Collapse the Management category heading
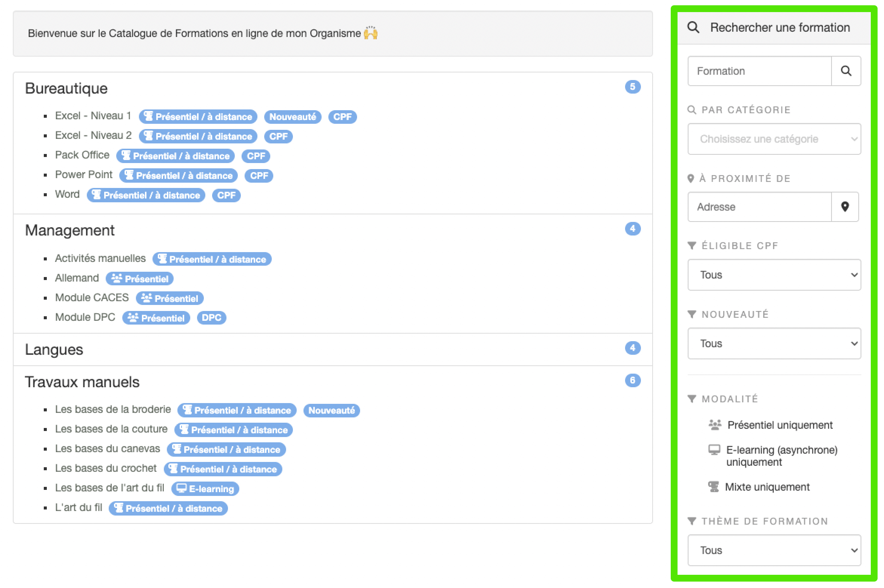This screenshot has width=884, height=588. [x=70, y=230]
